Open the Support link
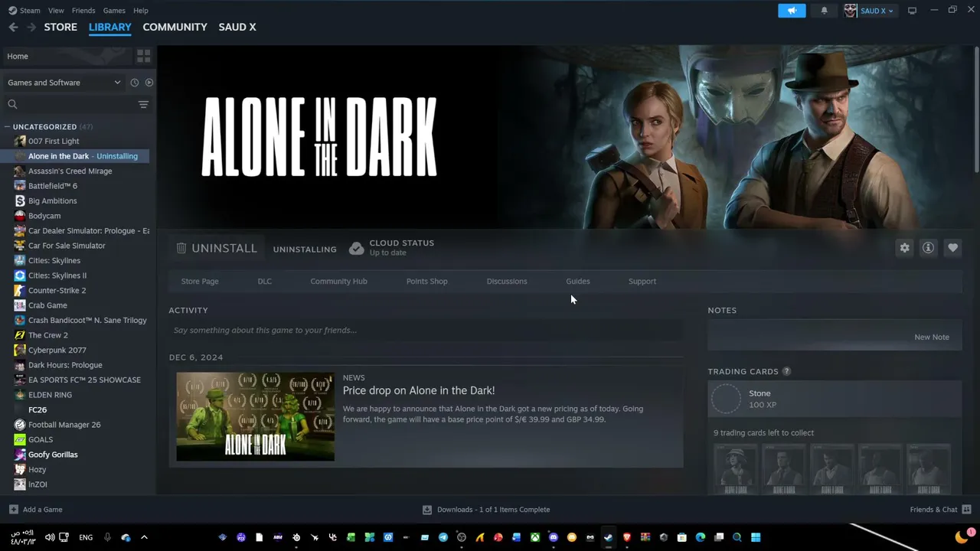Image resolution: width=980 pixels, height=551 pixels. click(x=642, y=282)
